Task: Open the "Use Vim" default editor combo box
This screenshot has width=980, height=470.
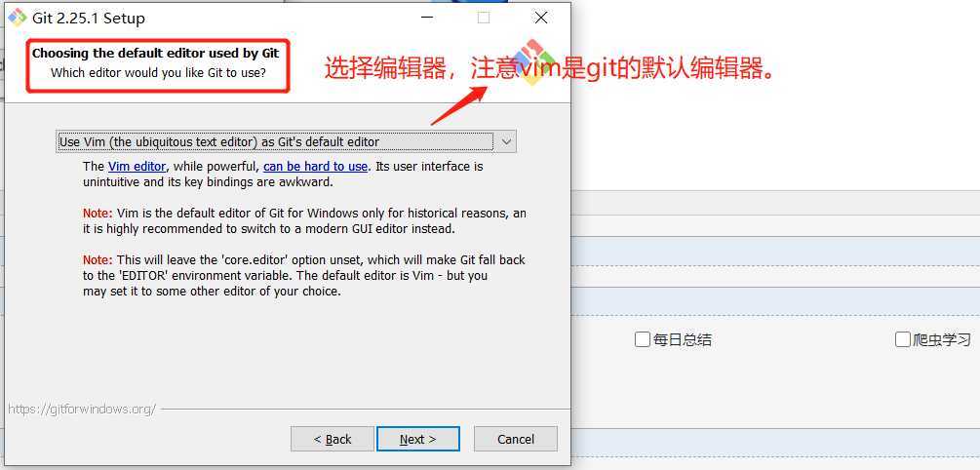Action: [287, 141]
